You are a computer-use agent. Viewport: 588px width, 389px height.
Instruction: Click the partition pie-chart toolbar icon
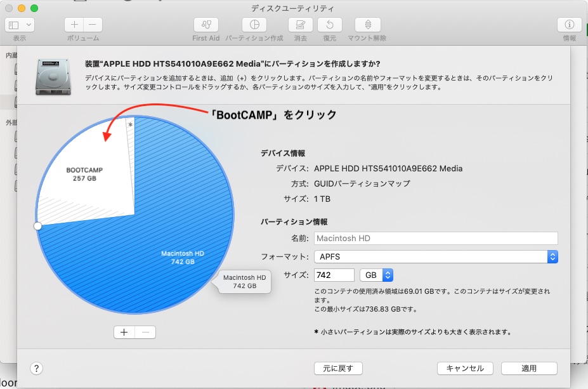tap(254, 25)
